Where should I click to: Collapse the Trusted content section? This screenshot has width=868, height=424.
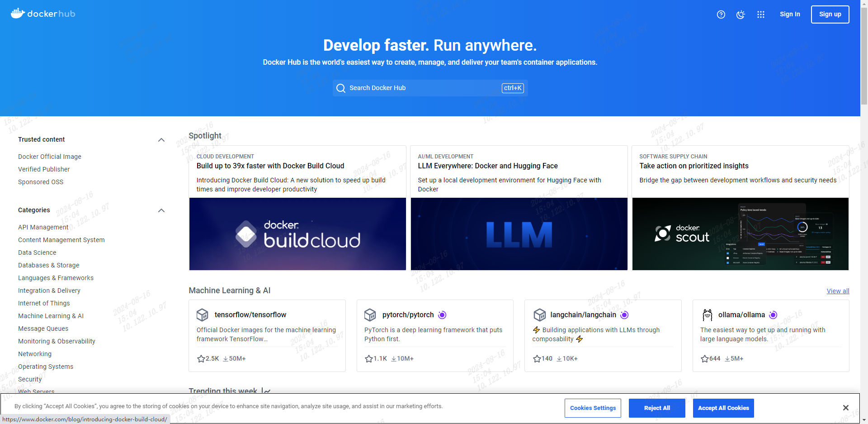click(x=161, y=140)
